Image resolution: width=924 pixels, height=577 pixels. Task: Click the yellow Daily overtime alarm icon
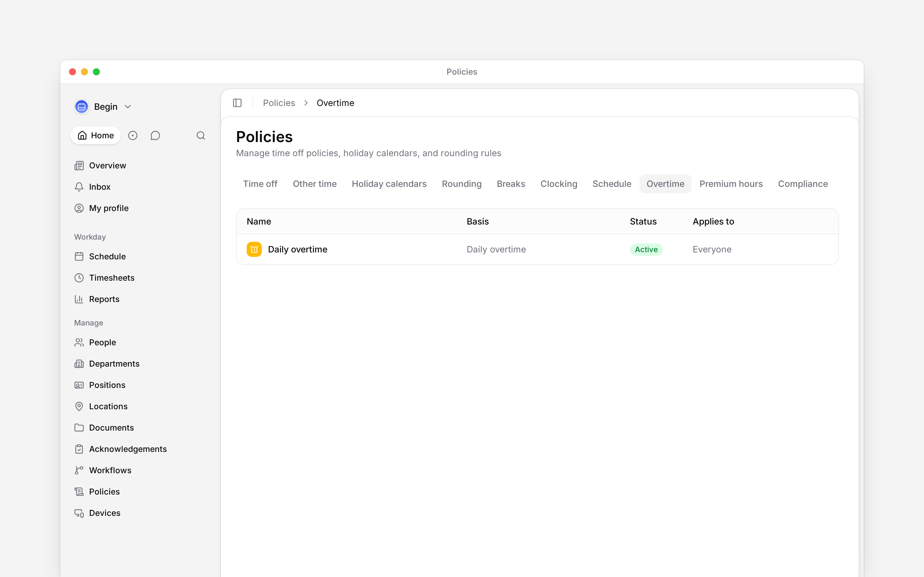pyautogui.click(x=254, y=250)
